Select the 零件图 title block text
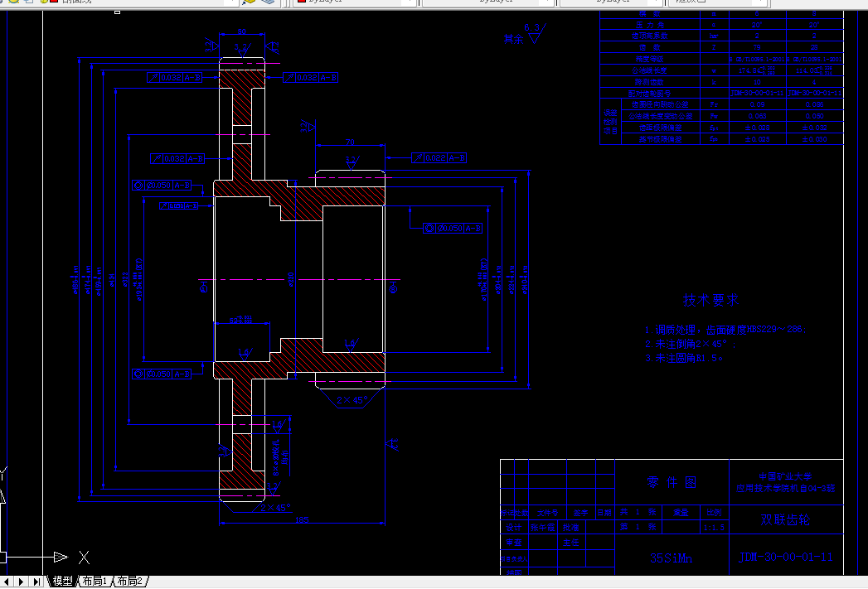The image size is (868, 589). pos(672,482)
